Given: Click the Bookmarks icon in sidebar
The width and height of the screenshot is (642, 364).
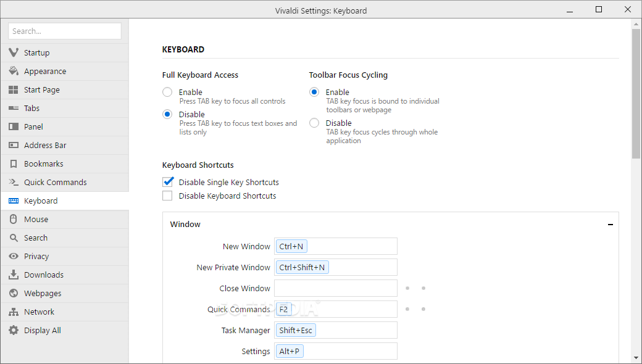Looking at the screenshot, I should (x=14, y=163).
